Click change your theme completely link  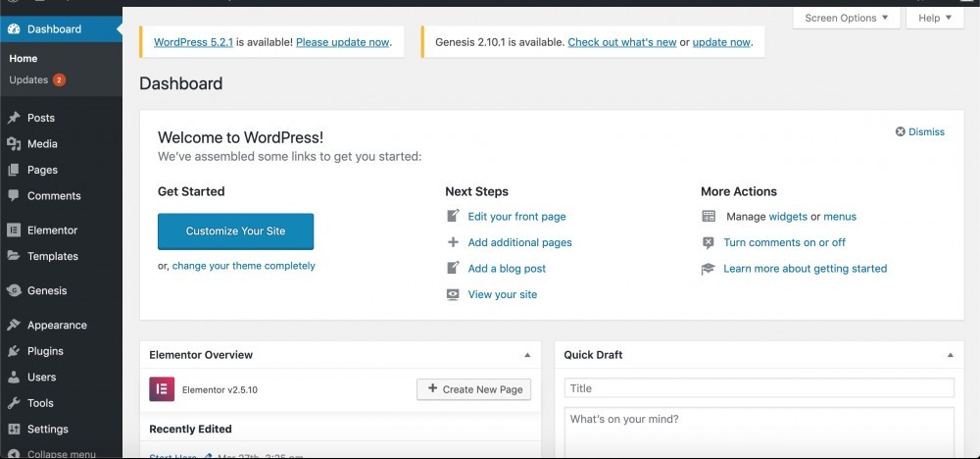[244, 266]
